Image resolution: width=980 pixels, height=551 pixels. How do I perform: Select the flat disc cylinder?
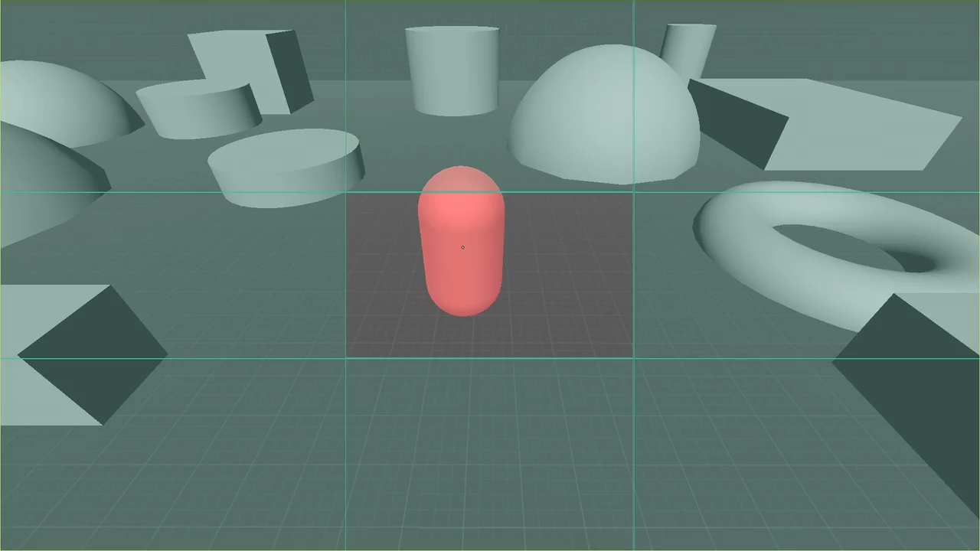coord(285,168)
